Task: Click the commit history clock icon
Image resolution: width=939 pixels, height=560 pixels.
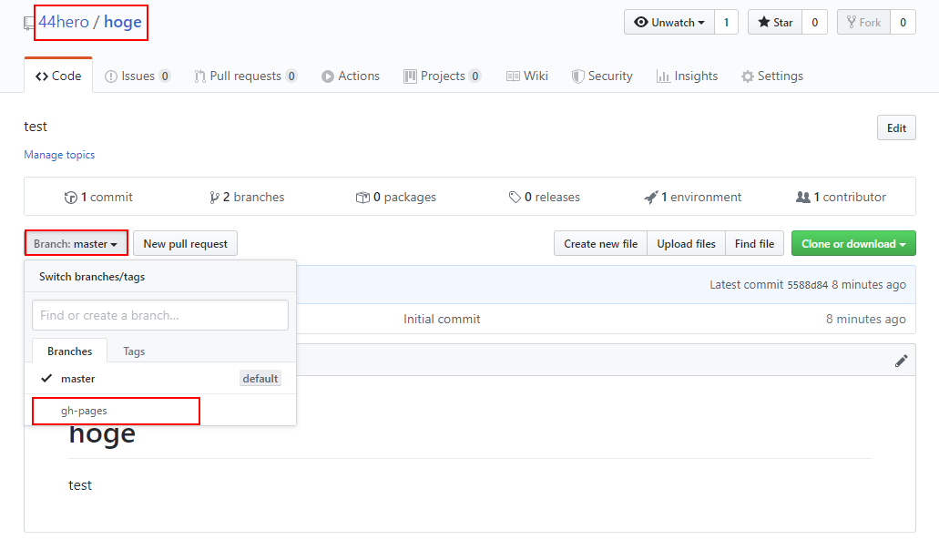Action: point(71,198)
